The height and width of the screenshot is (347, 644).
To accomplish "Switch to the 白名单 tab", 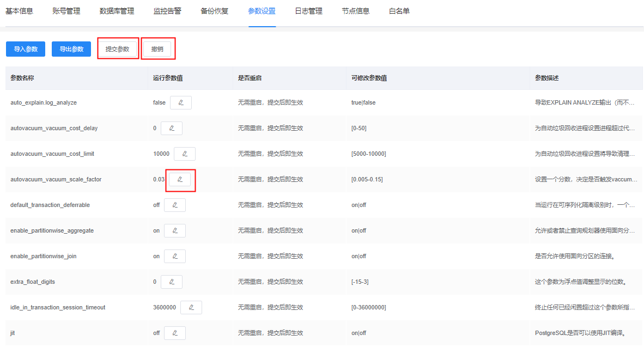I will coord(399,11).
